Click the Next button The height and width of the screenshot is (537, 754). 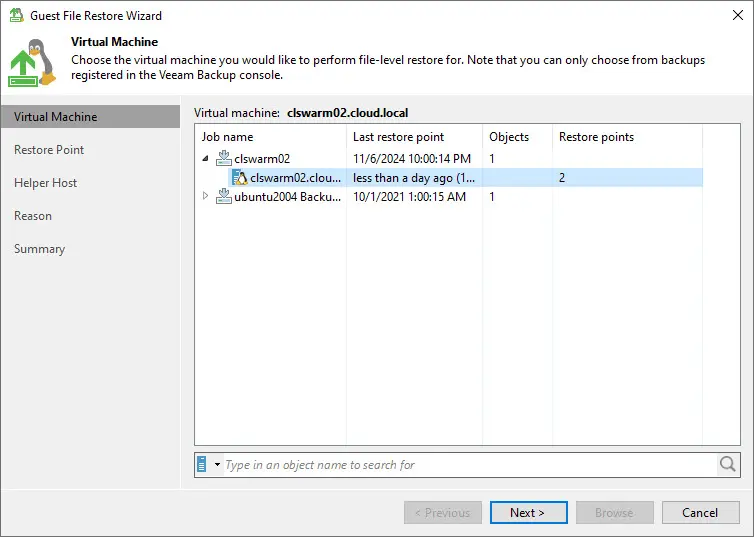[x=528, y=512]
